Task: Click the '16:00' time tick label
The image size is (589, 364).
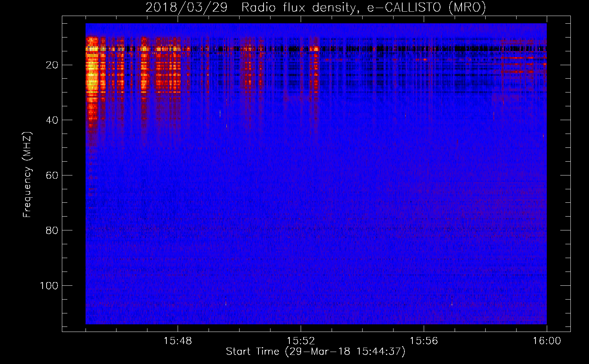Action: coord(547,341)
